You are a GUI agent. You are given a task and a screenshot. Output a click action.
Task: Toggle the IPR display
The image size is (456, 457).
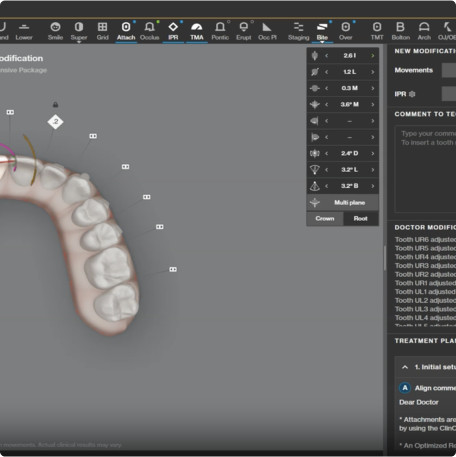173,31
